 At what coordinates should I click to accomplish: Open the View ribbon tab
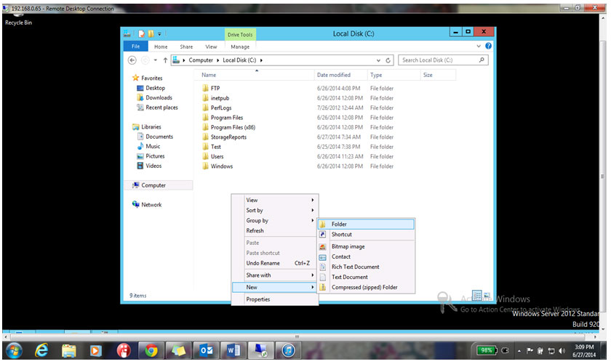click(x=211, y=46)
